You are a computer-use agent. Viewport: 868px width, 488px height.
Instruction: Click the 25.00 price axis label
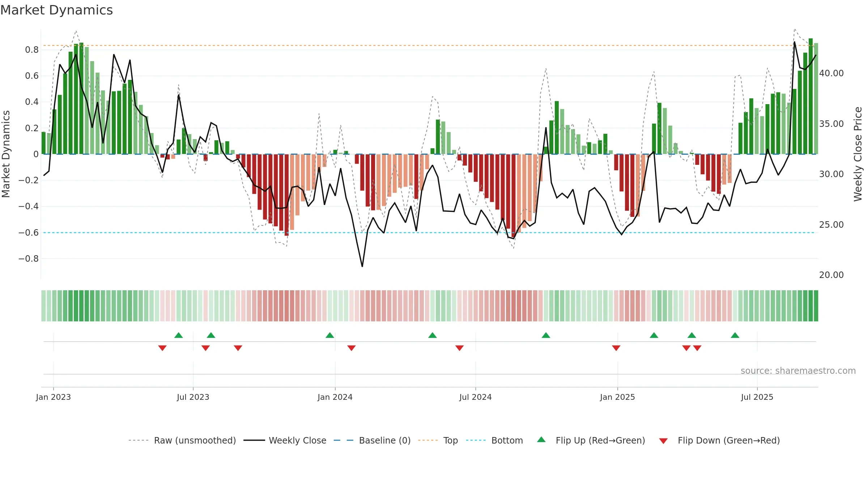click(x=831, y=225)
